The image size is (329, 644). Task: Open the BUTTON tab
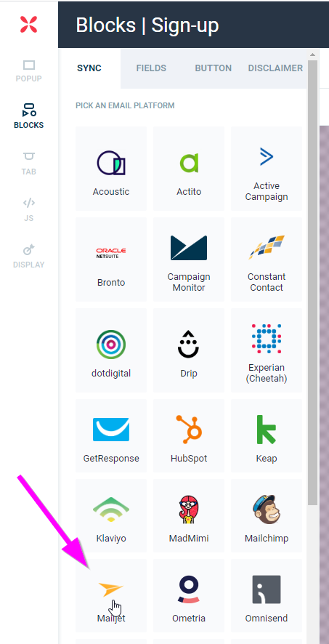(x=213, y=68)
